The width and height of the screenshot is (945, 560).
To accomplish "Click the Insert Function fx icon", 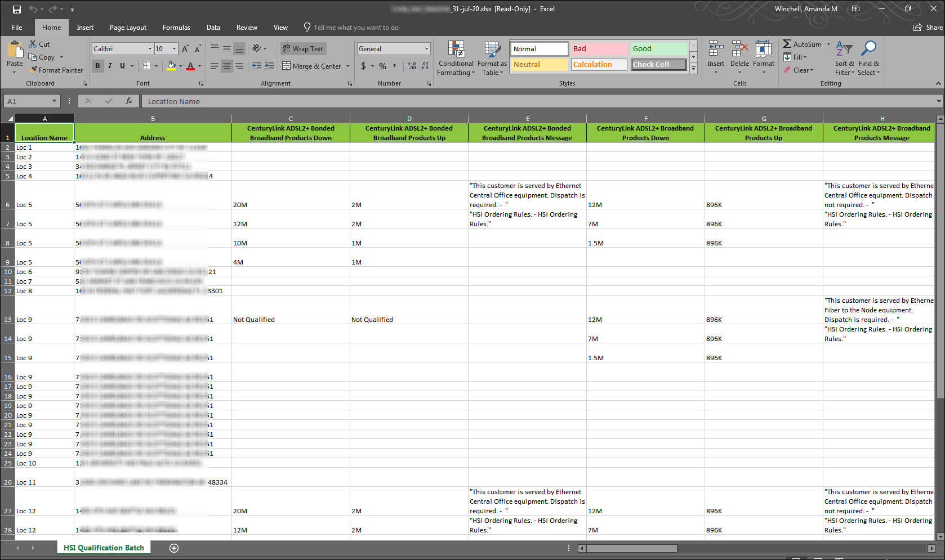I will [129, 101].
